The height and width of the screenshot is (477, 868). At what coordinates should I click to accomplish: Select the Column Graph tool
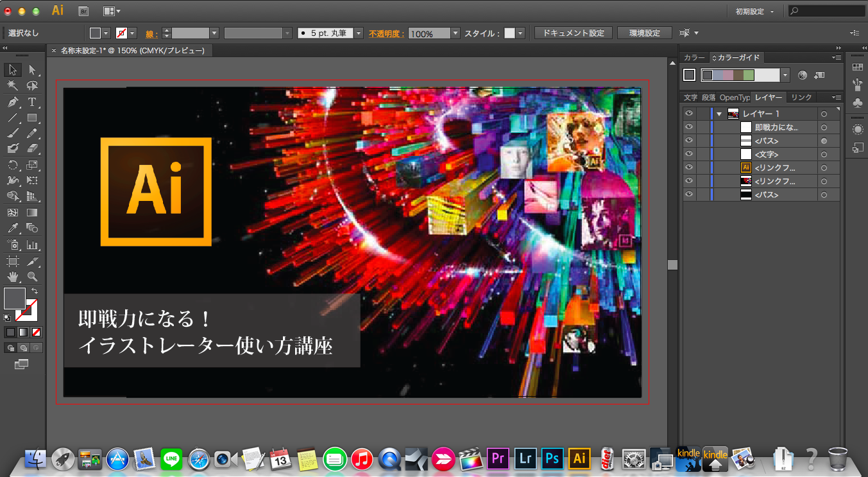pos(32,245)
